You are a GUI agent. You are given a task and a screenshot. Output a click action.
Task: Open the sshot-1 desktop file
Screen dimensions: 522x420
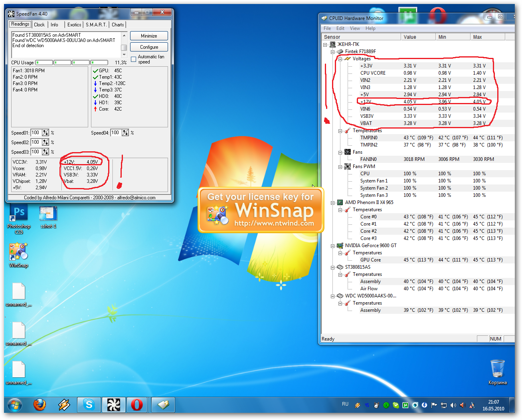(x=48, y=217)
